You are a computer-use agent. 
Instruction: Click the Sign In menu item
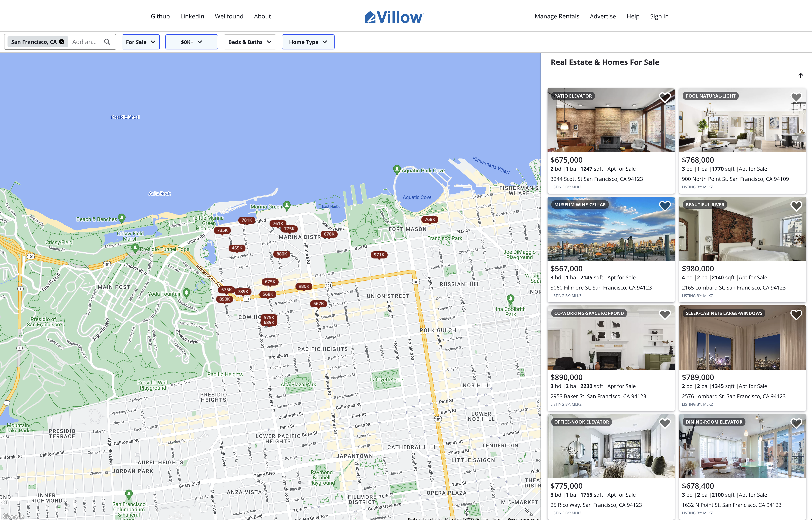tap(659, 16)
